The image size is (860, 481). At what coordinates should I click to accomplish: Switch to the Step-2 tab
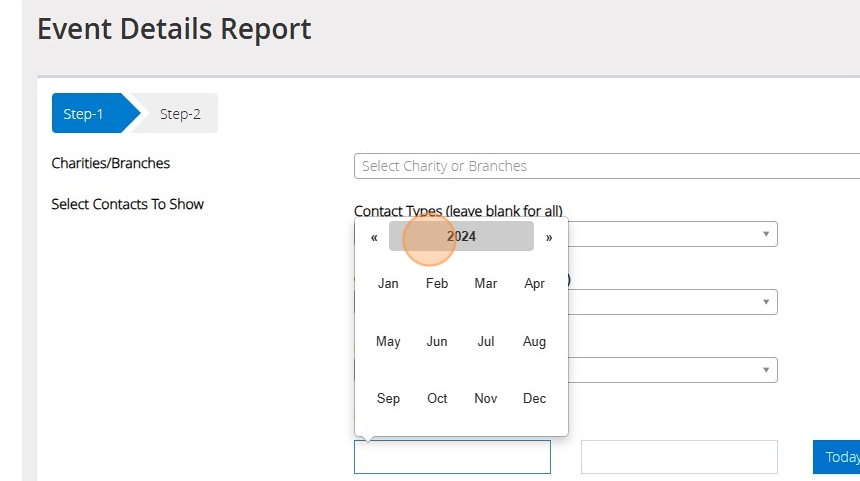point(180,114)
